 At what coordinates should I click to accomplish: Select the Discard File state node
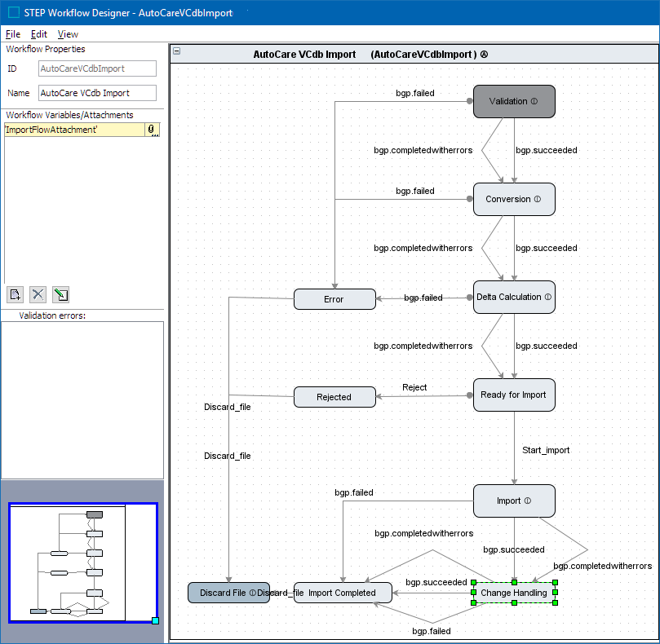(228, 593)
